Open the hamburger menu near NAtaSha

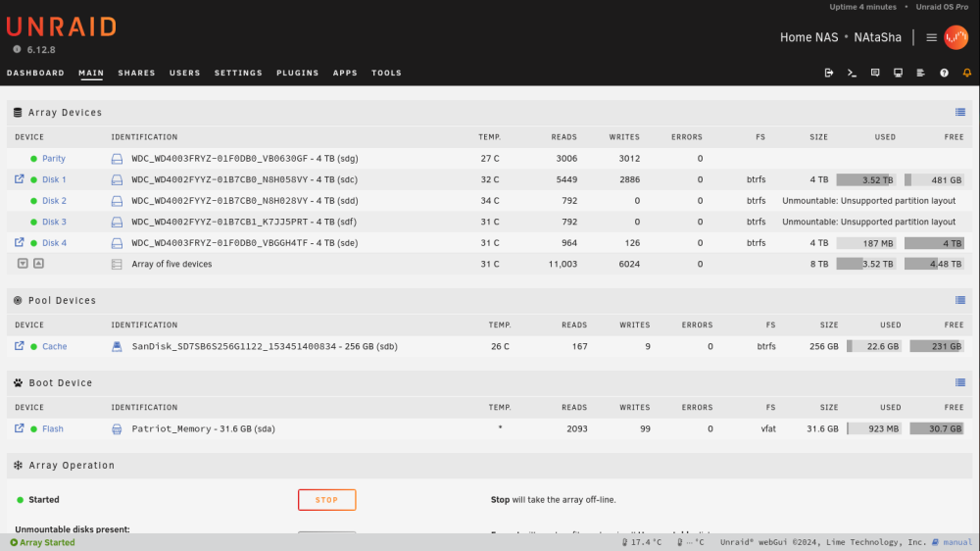coord(931,37)
